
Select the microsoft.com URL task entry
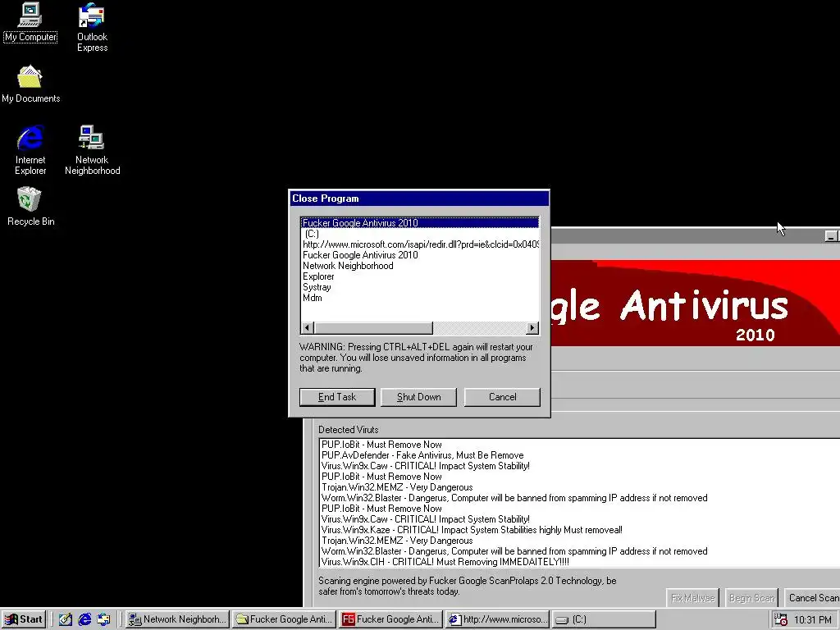(x=420, y=244)
